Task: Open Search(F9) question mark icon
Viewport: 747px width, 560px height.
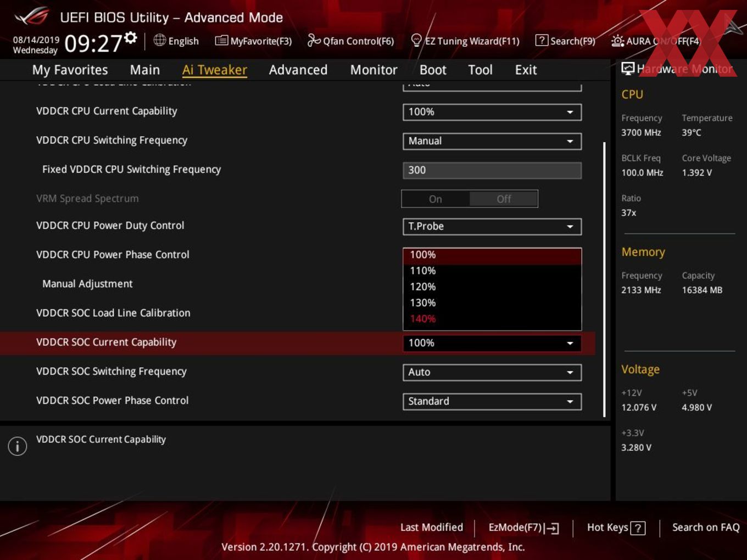Action: point(542,40)
